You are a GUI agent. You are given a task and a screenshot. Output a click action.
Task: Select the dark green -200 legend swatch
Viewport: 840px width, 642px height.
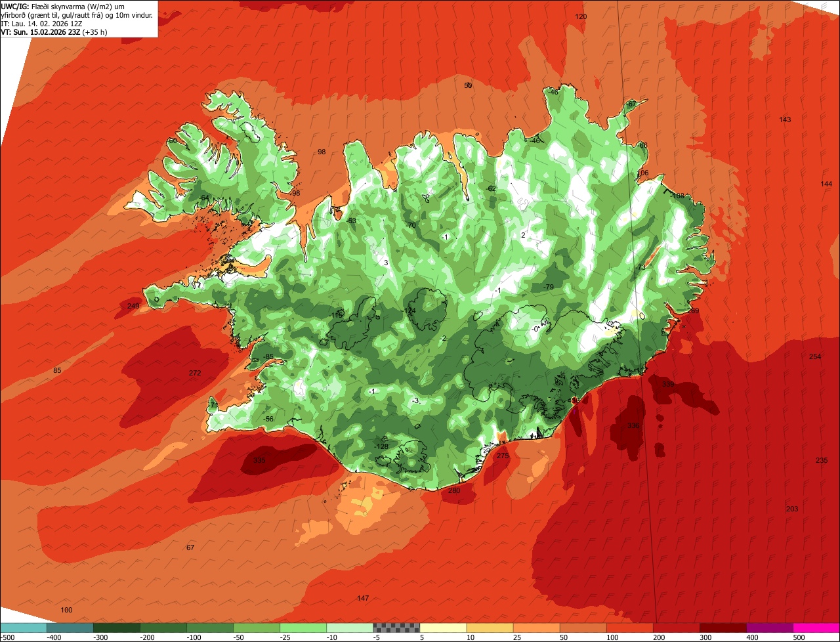tap(163, 628)
